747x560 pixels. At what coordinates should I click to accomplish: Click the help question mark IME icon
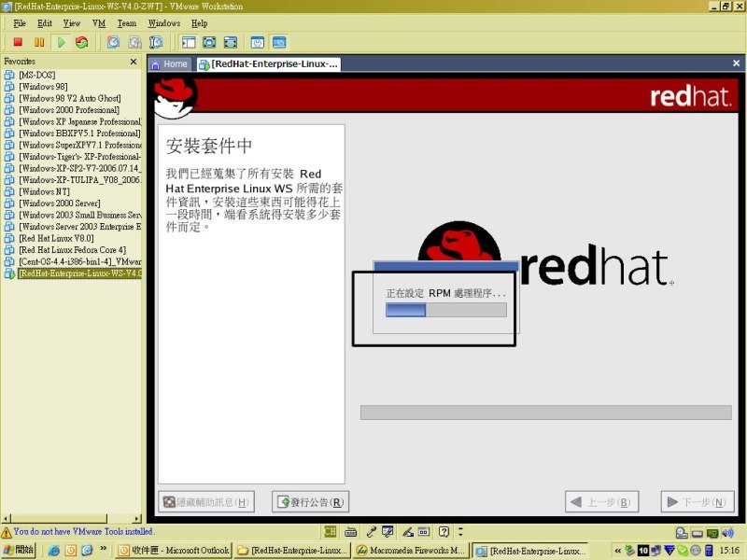point(444,531)
